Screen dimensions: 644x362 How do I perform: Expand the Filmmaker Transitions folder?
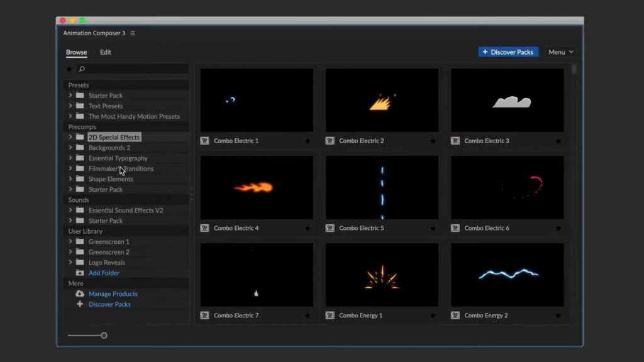70,168
